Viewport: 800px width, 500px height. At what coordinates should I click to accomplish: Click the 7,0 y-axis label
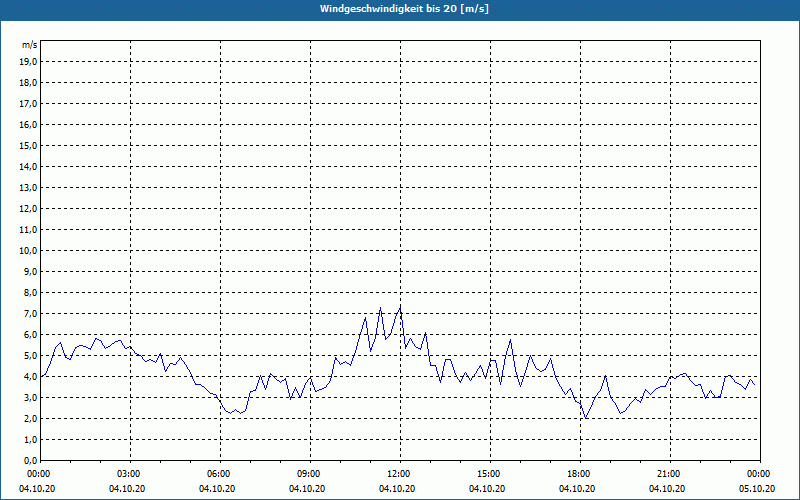30,313
